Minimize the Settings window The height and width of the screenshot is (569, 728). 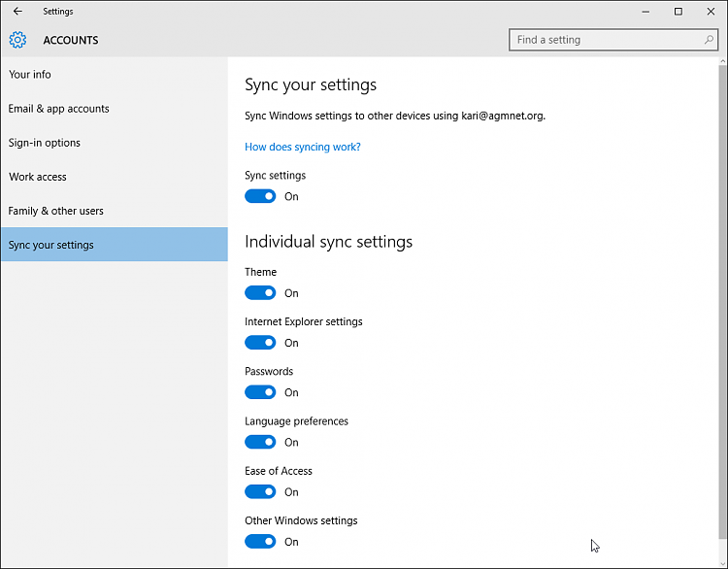tap(645, 12)
